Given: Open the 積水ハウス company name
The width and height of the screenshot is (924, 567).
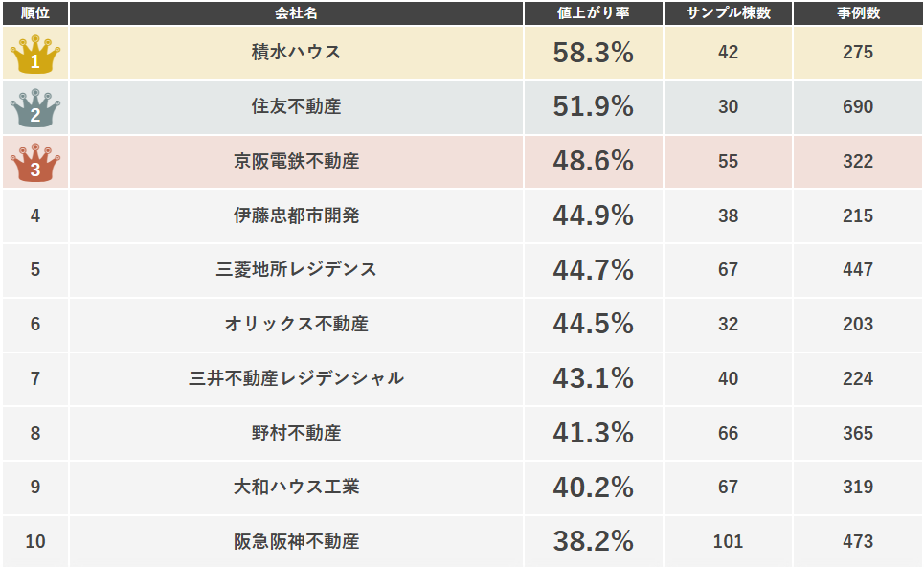Looking at the screenshot, I should [x=297, y=52].
